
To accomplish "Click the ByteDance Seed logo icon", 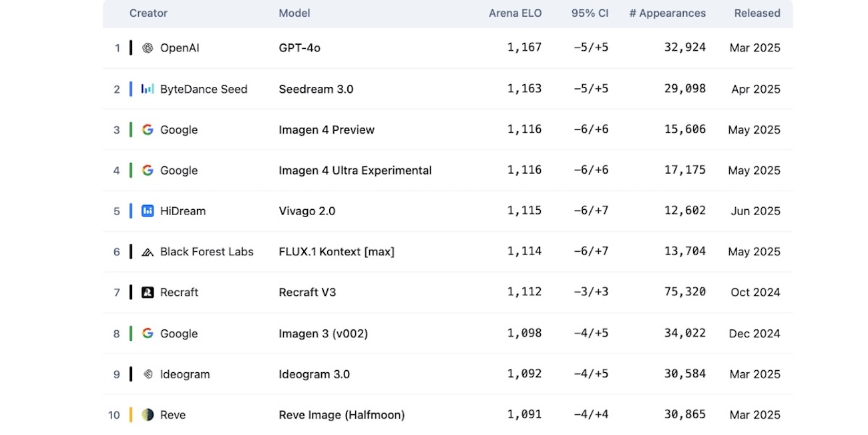I will [148, 89].
